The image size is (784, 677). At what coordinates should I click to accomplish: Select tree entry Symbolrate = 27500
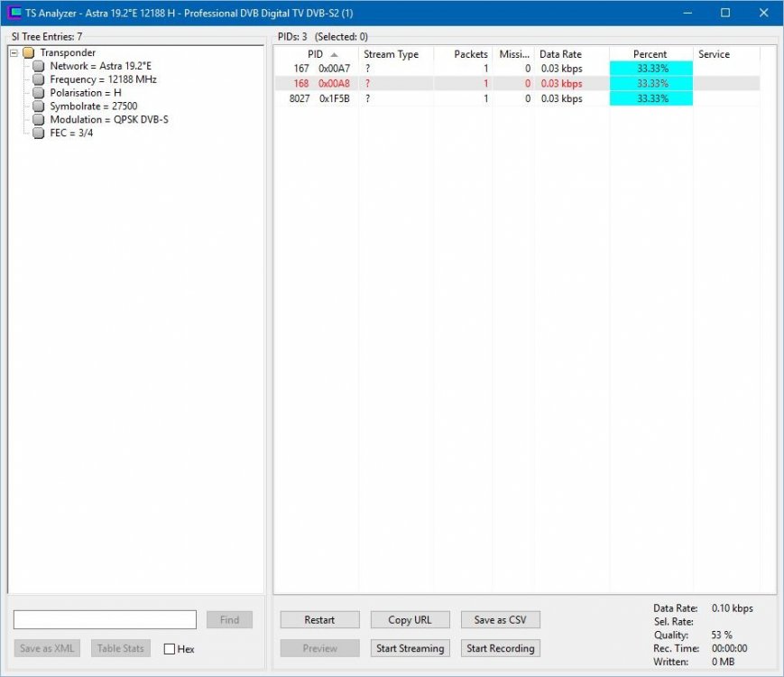[94, 107]
